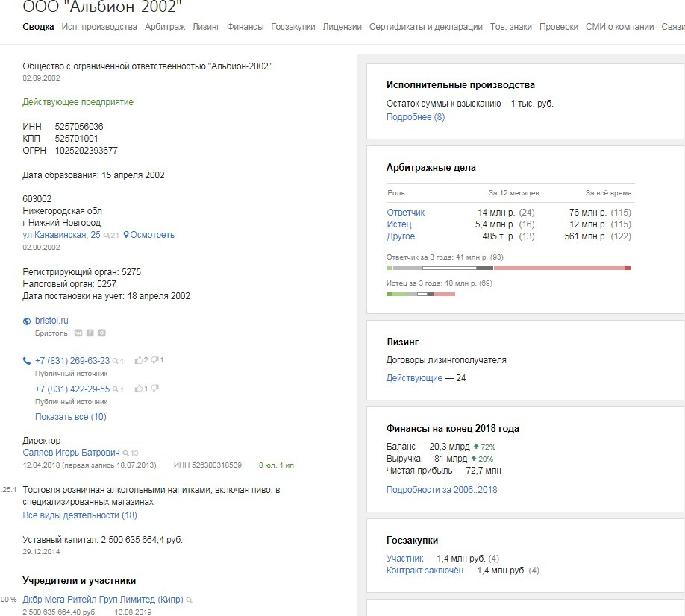Open Подробности за 2006..2018 finances
The height and width of the screenshot is (616, 685).
point(442,490)
